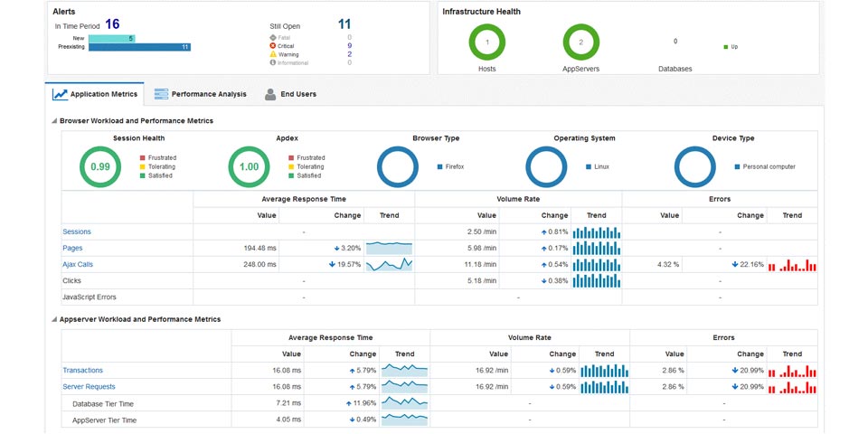The image size is (868, 434).
Task: Click the Fatal alert diamond icon
Action: [x=272, y=38]
